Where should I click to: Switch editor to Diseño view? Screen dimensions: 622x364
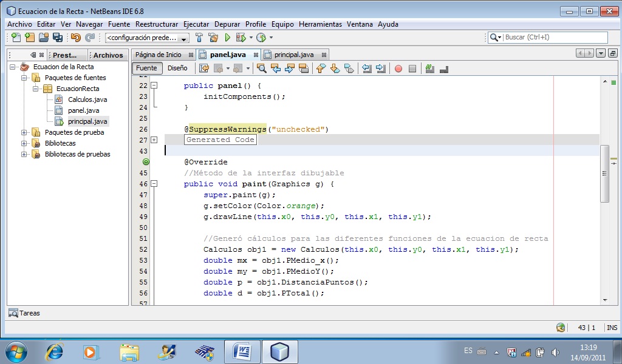click(177, 68)
